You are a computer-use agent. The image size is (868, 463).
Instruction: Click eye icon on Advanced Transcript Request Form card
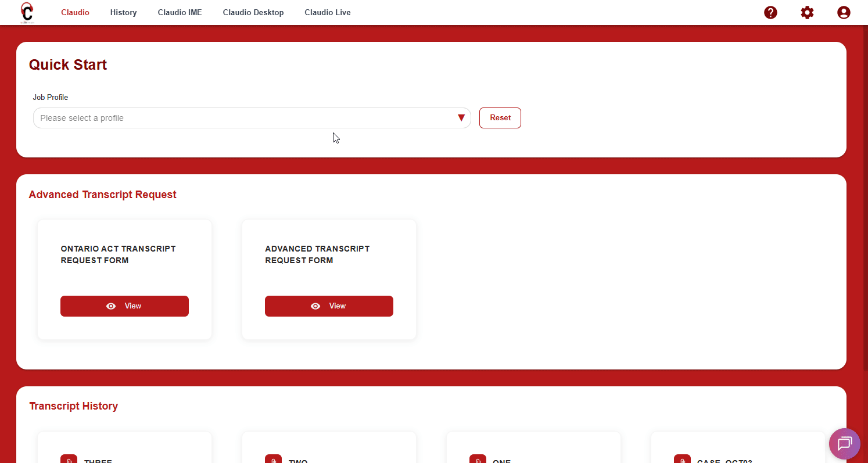click(x=315, y=306)
